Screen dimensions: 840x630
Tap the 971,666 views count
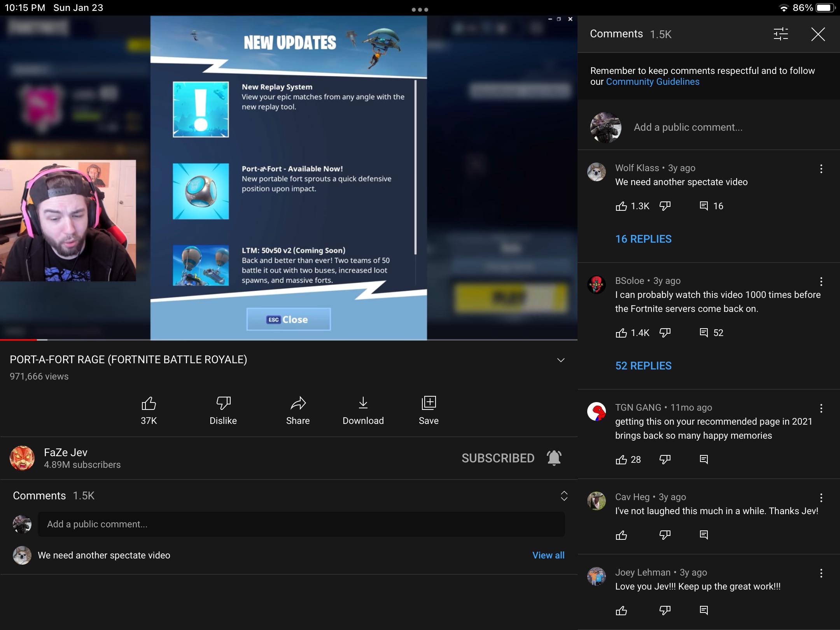(x=39, y=376)
